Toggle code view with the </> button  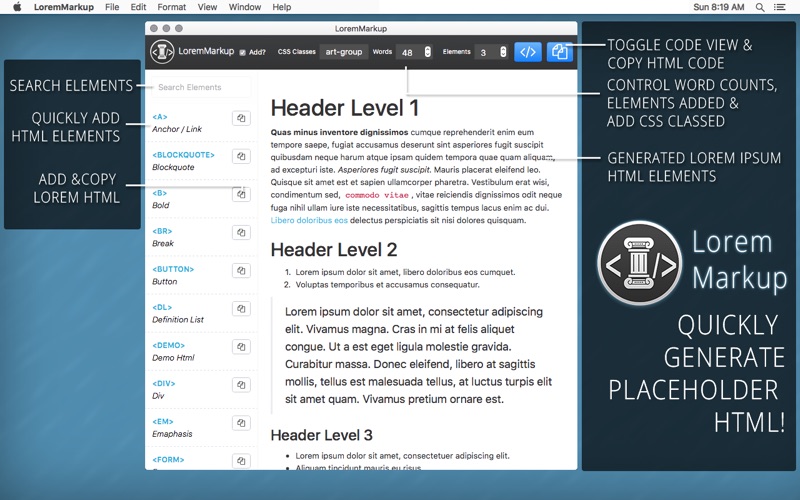(x=528, y=52)
